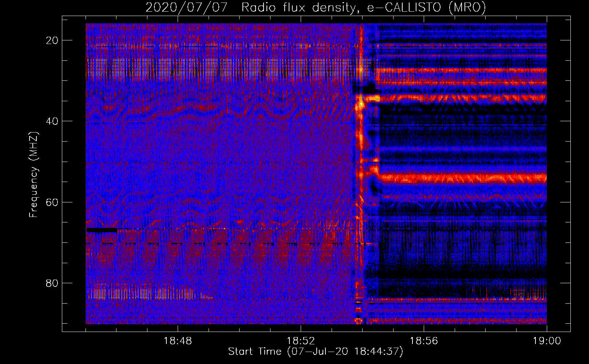Click the 18:48 time tick label
Viewport: 589px width, 364px height.
pos(178,341)
